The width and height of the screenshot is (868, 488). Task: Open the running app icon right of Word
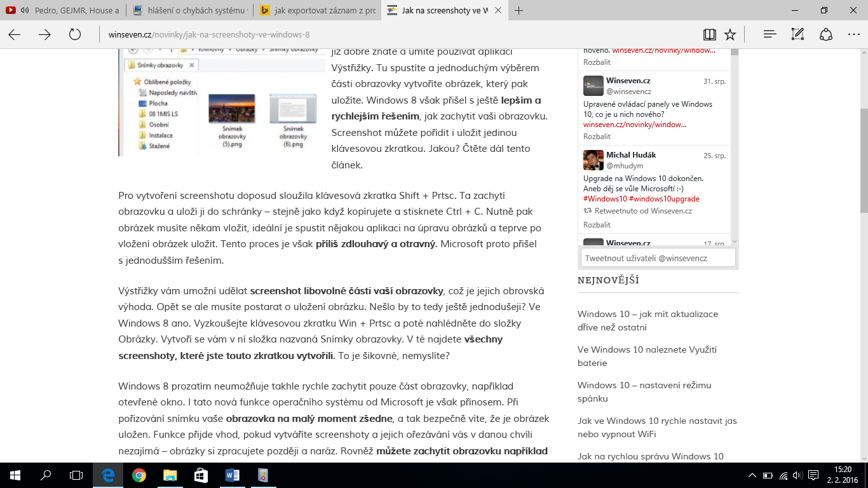pyautogui.click(x=262, y=475)
